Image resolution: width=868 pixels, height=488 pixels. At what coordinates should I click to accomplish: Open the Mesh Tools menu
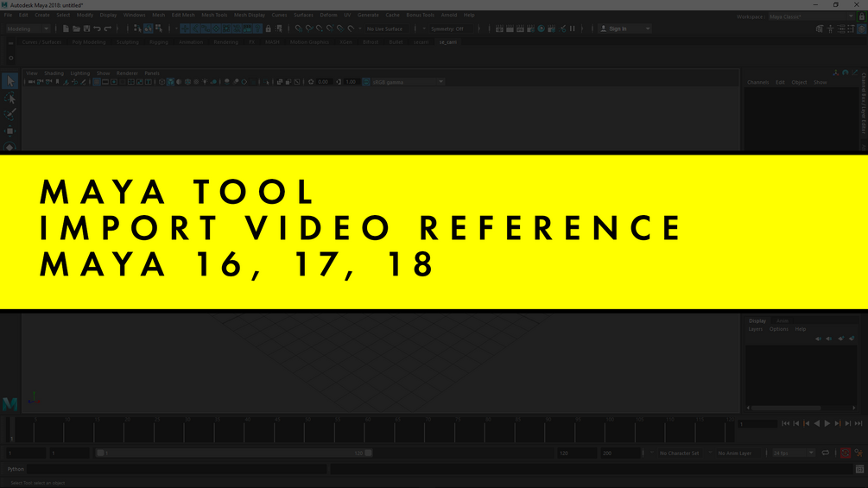coord(214,15)
